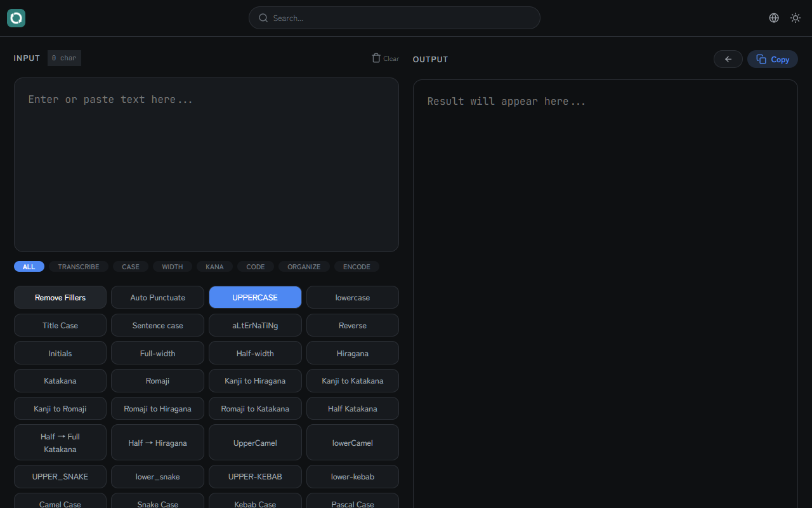Select the ALL filter tab
812x508 pixels.
(29, 267)
